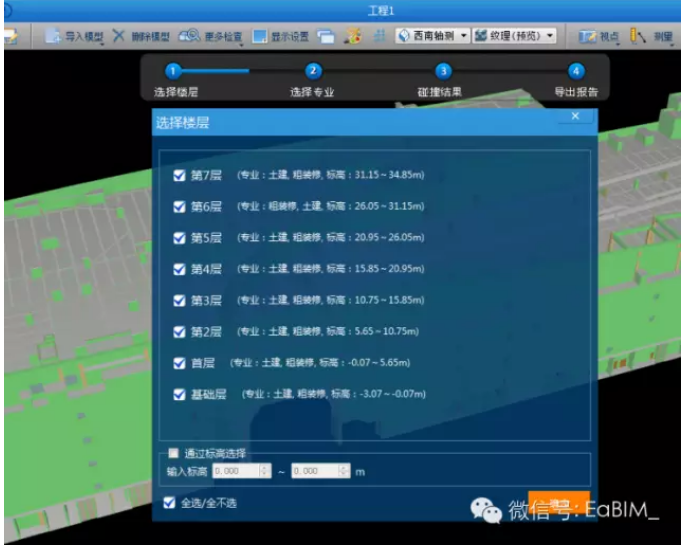Click the first elevation field spinner arrows

coord(264,471)
